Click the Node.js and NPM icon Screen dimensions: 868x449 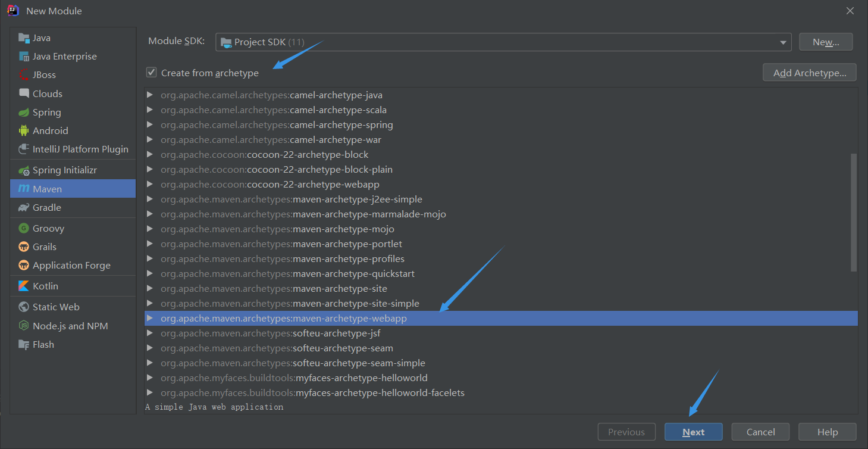tap(24, 326)
